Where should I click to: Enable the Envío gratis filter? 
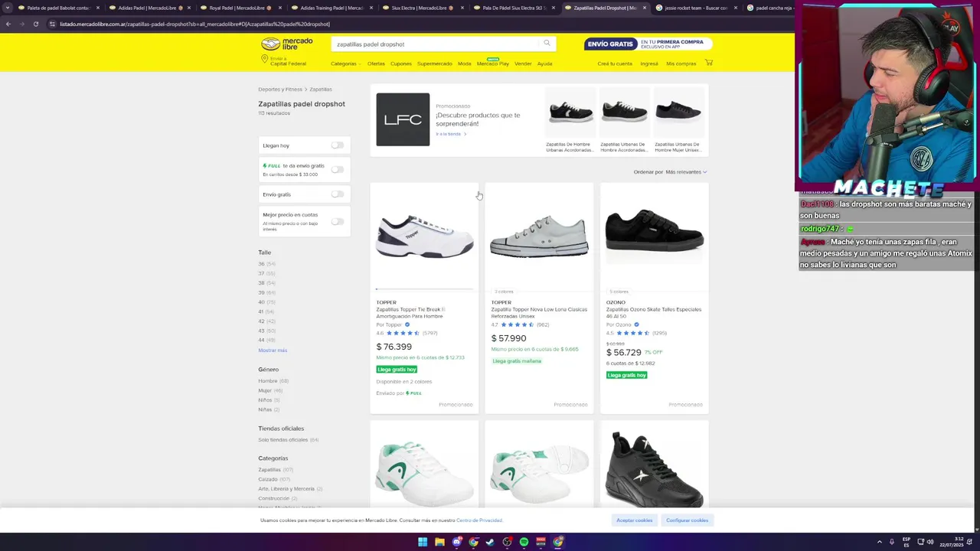pos(338,194)
